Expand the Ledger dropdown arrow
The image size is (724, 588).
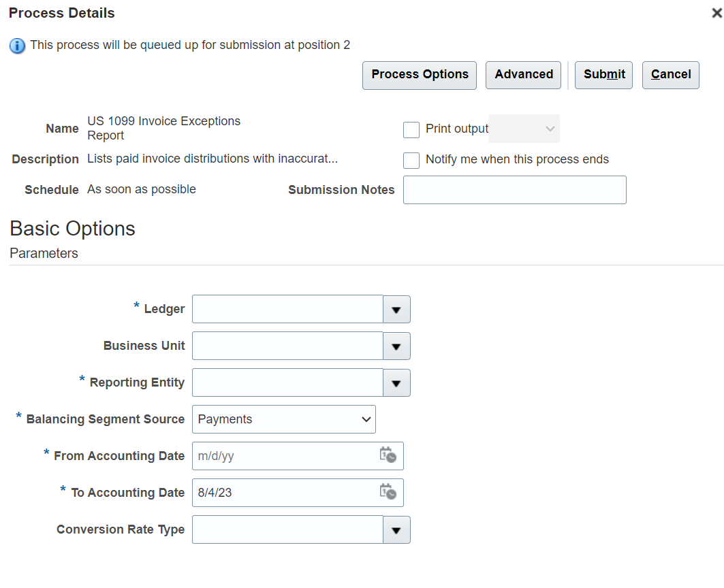click(396, 309)
